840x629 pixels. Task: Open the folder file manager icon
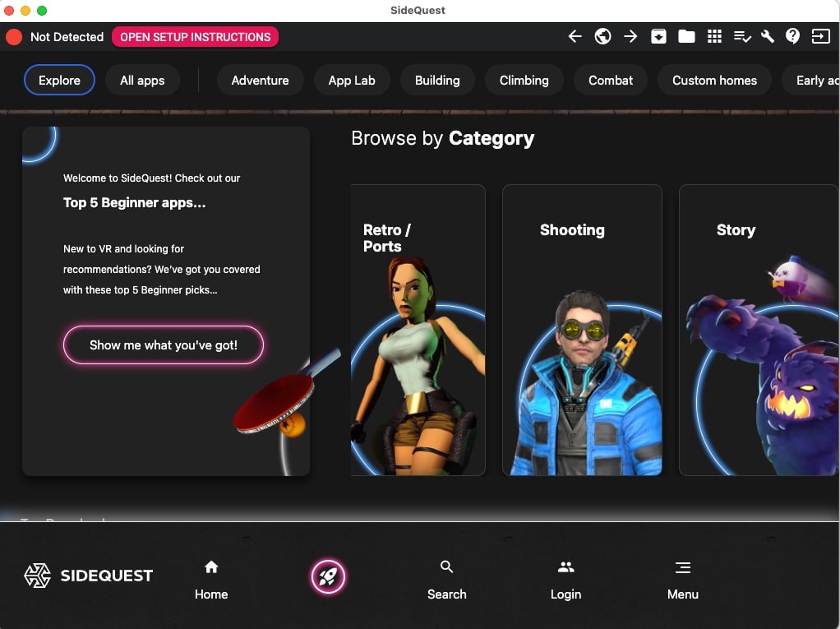pyautogui.click(x=686, y=36)
